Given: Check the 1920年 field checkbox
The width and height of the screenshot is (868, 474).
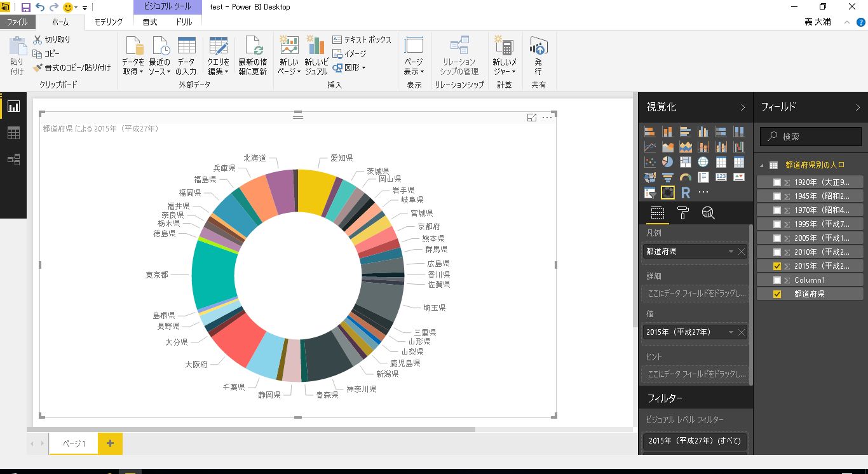Looking at the screenshot, I should pyautogui.click(x=777, y=182).
